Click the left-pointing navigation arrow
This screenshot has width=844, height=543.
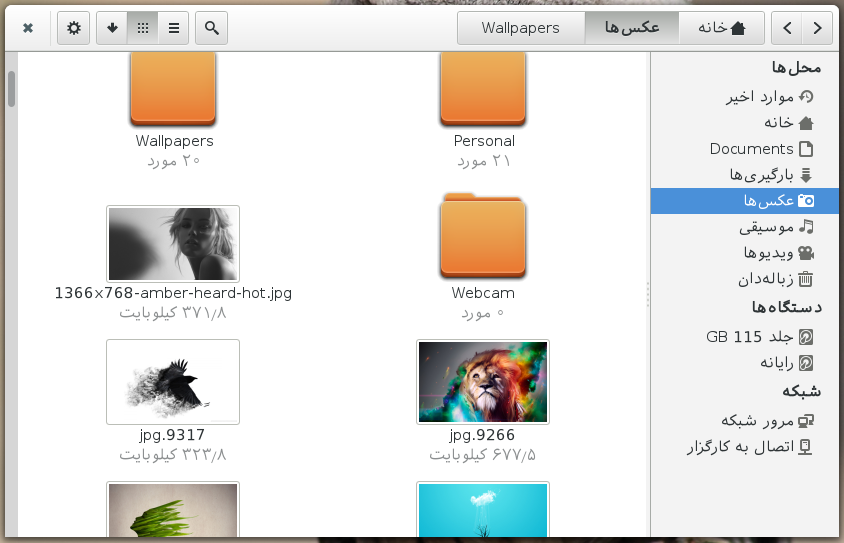click(x=787, y=28)
